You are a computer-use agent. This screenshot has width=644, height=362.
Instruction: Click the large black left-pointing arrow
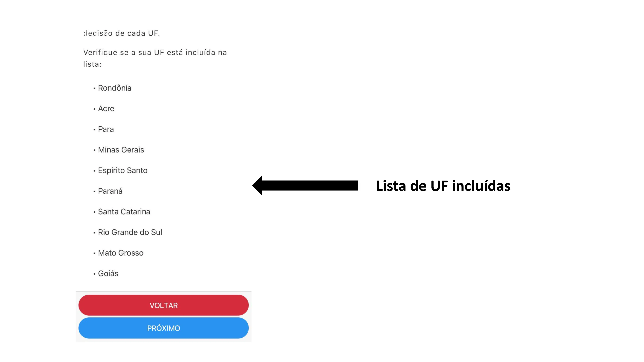click(x=305, y=185)
